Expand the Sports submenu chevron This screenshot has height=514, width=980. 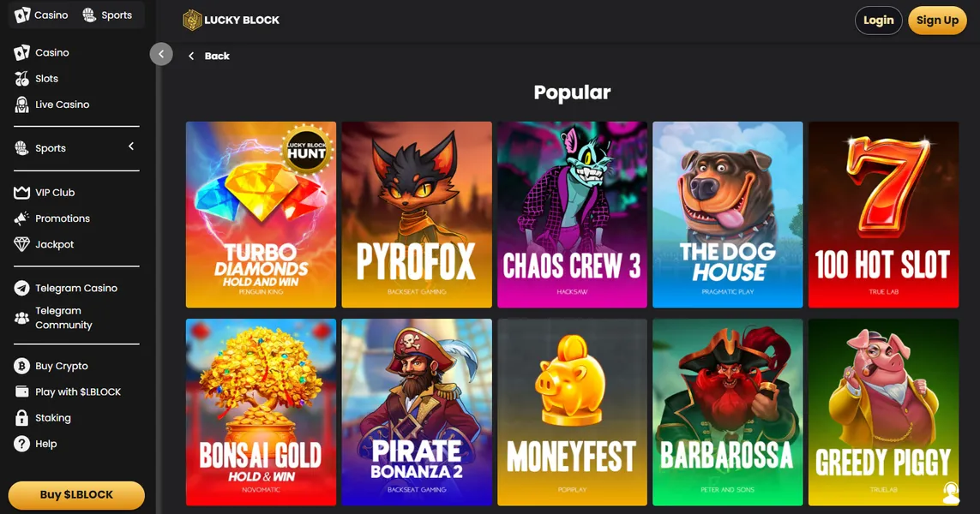coord(131,146)
